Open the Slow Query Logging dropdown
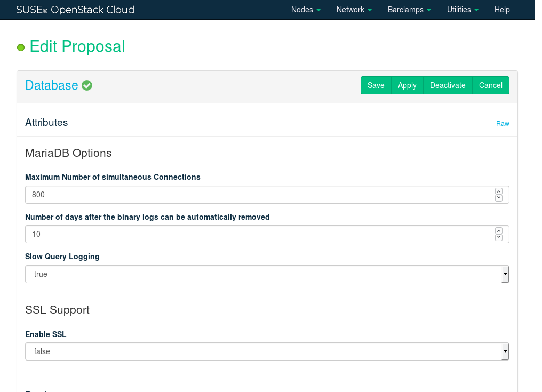The image size is (542, 392). 267,274
